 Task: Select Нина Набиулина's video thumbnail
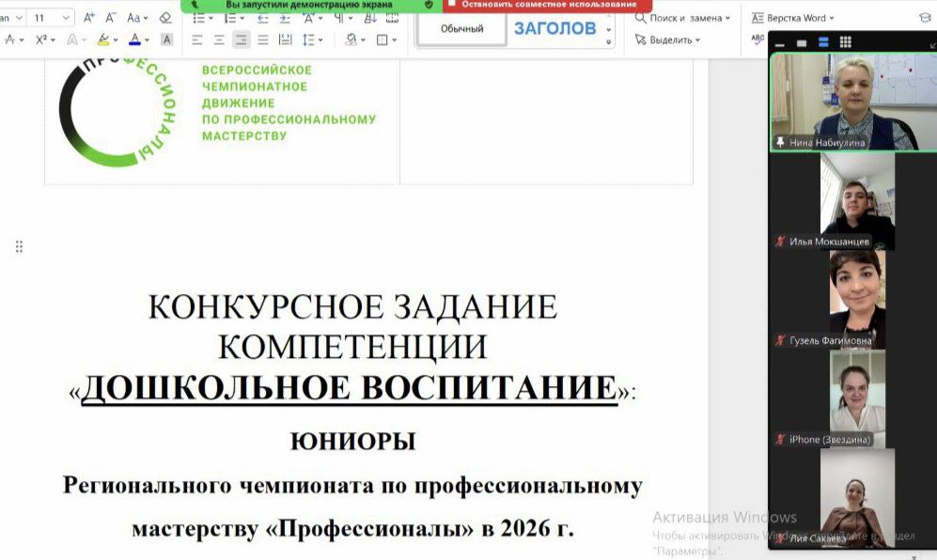click(x=853, y=101)
